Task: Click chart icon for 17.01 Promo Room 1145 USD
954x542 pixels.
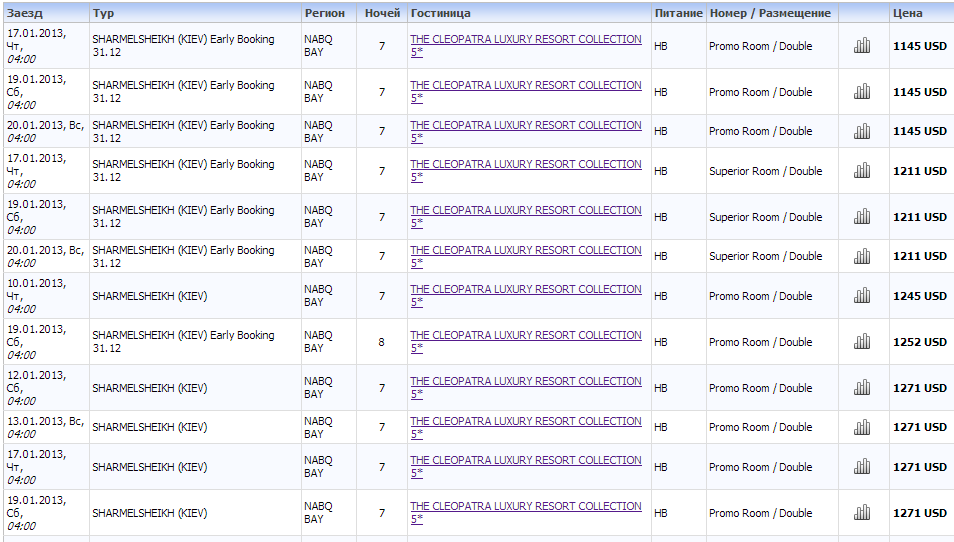Action: (x=861, y=46)
